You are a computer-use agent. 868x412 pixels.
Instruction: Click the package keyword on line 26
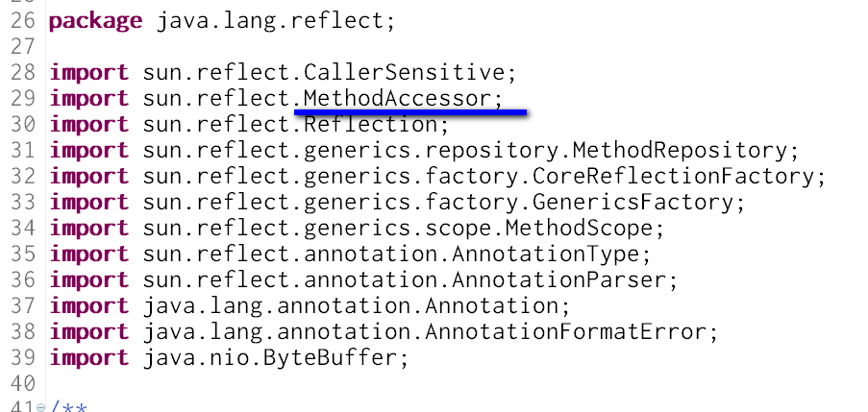[96, 22]
